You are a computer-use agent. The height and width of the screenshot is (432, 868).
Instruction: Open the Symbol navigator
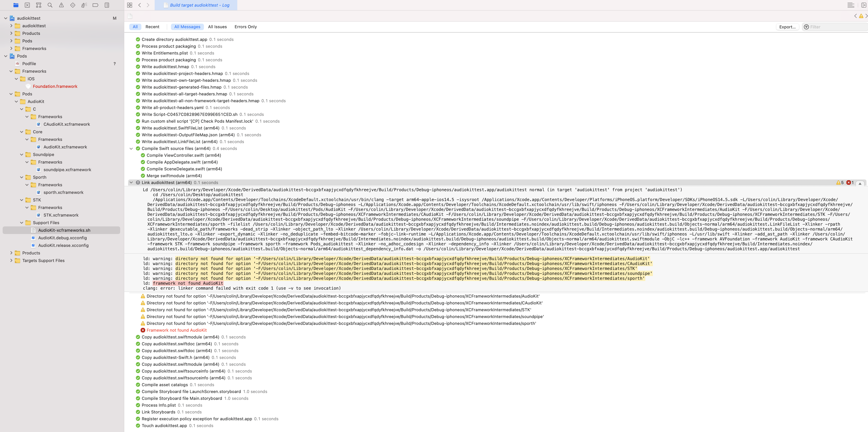click(39, 5)
